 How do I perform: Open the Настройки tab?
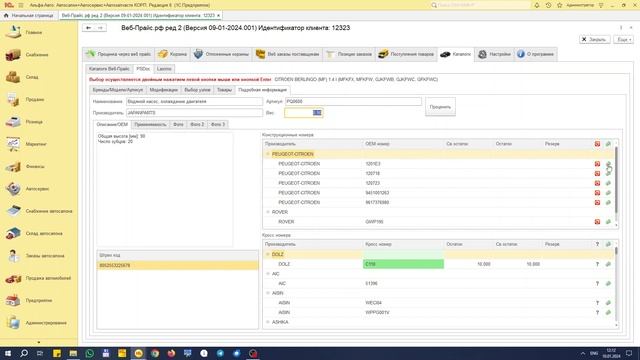click(494, 54)
